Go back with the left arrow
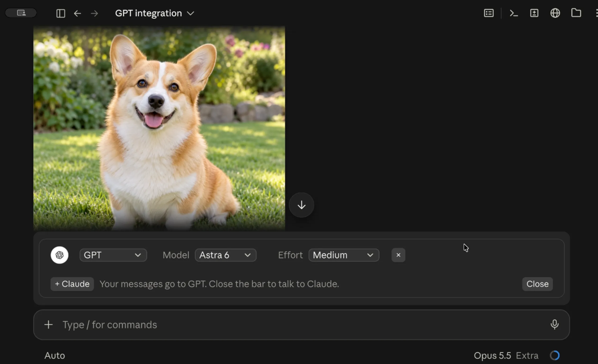Image resolution: width=598 pixels, height=364 pixels. click(x=77, y=13)
